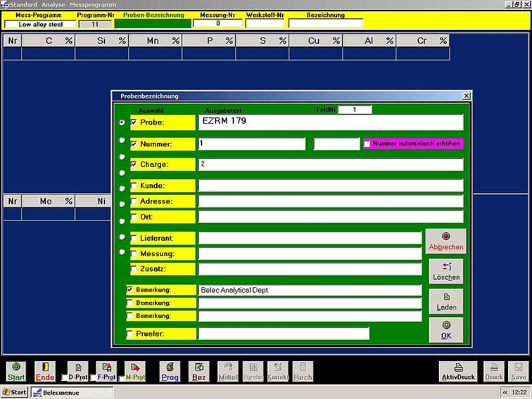Open the F-Prot protocol icon
The height and width of the screenshot is (399, 532).
point(106,372)
